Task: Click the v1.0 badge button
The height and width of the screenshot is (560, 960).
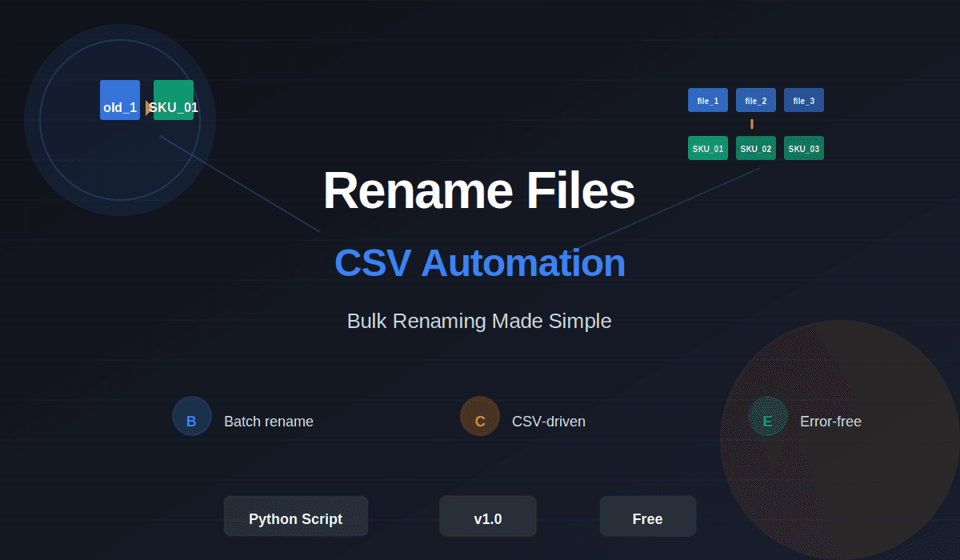Action: (488, 516)
